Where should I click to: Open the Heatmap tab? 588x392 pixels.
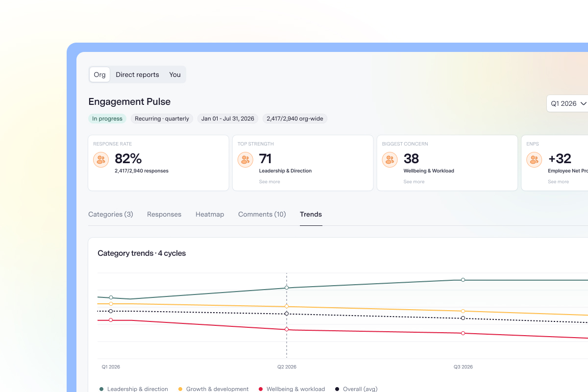click(210, 215)
